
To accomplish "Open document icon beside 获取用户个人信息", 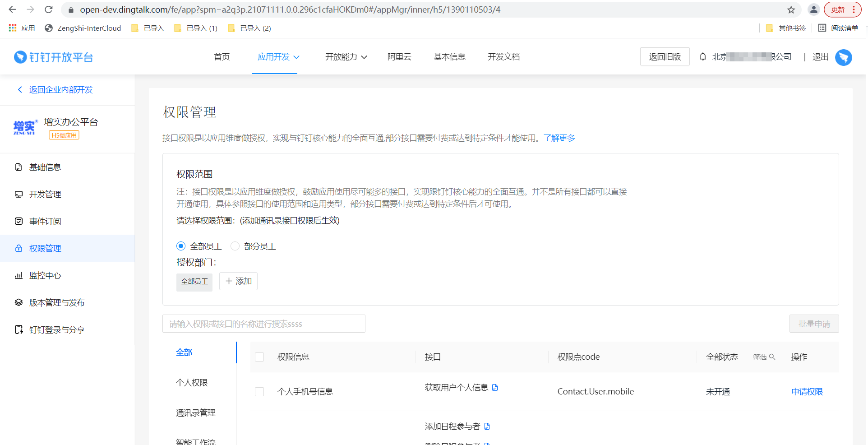I will 495,388.
